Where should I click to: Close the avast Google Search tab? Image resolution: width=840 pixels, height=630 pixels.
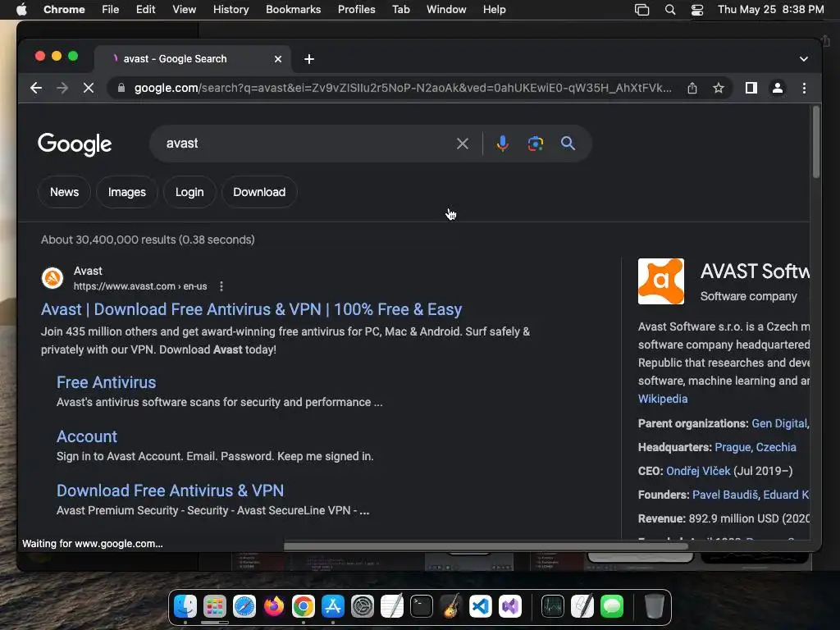click(277, 59)
